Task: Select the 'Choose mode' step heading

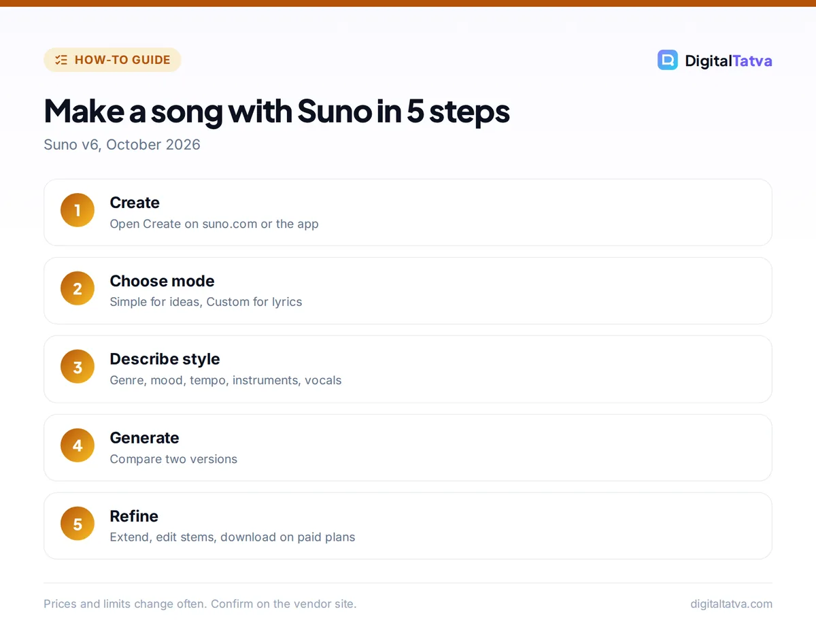Action: click(x=162, y=281)
